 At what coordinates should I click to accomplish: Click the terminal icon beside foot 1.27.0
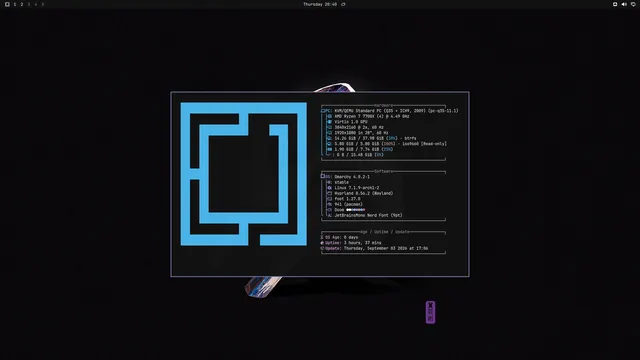pyautogui.click(x=329, y=199)
